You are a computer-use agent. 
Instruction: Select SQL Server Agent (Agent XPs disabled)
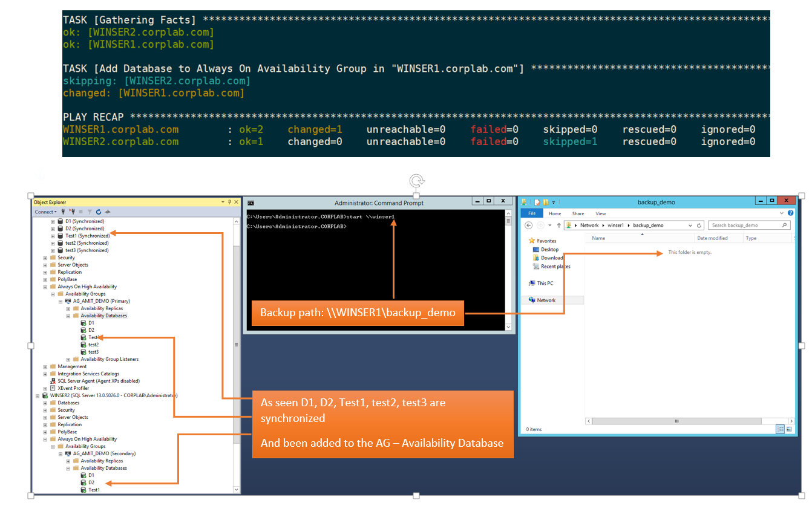[99, 381]
